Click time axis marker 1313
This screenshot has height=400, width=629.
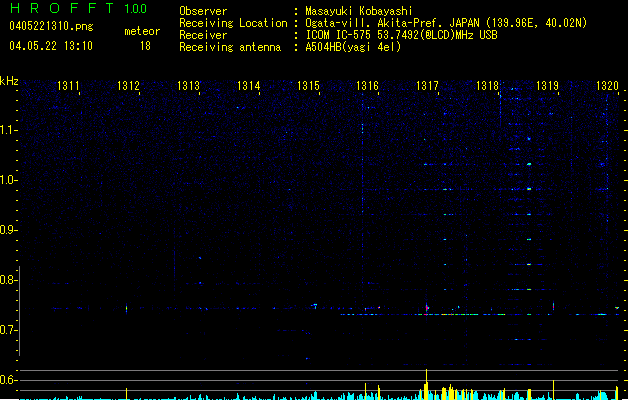[188, 86]
